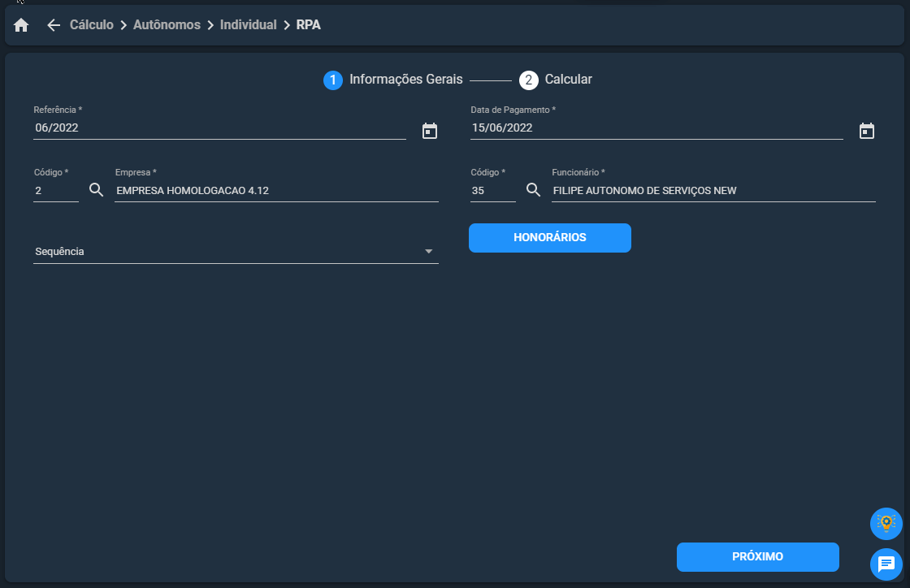The width and height of the screenshot is (910, 588).
Task: Go to the home page icon
Action: coord(21,25)
